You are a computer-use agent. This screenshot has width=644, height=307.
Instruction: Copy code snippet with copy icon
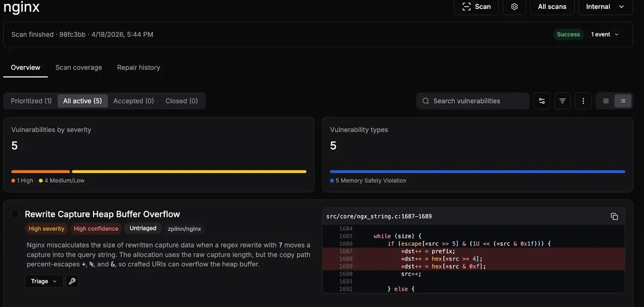pyautogui.click(x=614, y=216)
